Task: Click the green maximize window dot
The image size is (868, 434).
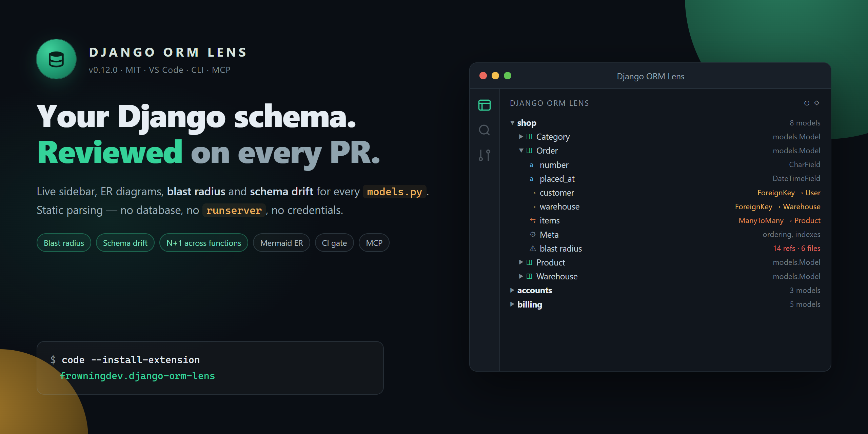Action: point(508,76)
